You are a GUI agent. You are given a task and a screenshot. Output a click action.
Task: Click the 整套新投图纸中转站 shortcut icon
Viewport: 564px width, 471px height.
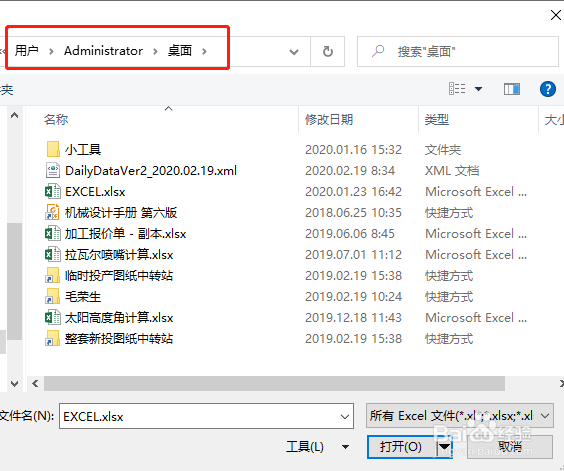click(x=53, y=338)
